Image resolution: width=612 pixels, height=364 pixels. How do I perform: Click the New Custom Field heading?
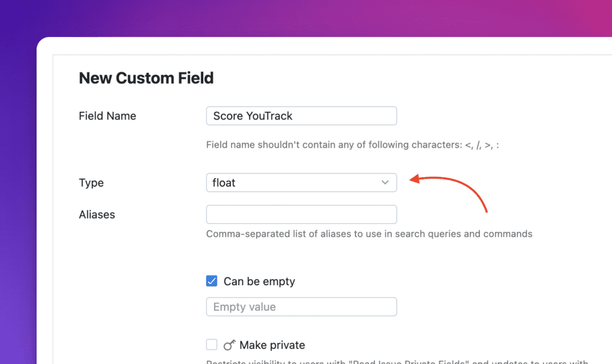146,78
